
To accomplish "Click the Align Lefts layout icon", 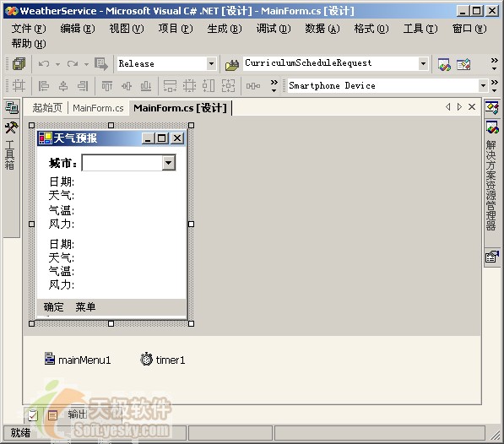I will 43,86.
